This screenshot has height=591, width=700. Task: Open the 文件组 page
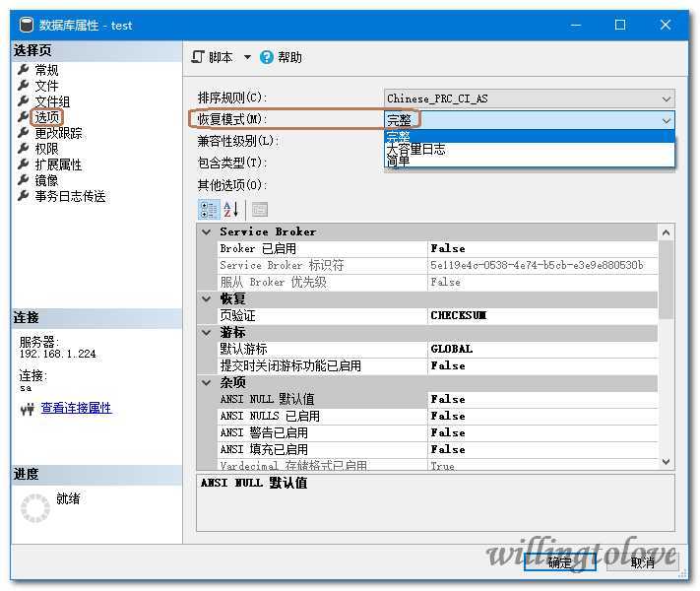(x=52, y=101)
